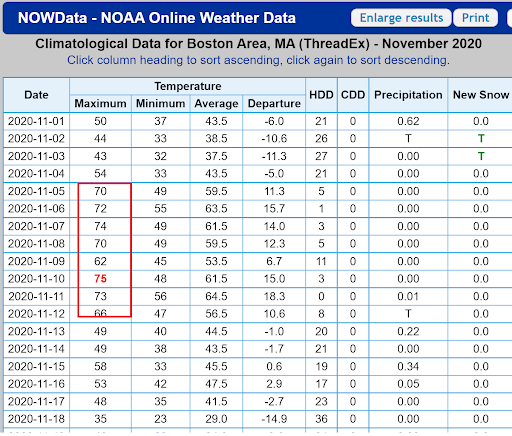Select the date cell 2020-11-18
The image size is (512, 436).
[x=36, y=419]
